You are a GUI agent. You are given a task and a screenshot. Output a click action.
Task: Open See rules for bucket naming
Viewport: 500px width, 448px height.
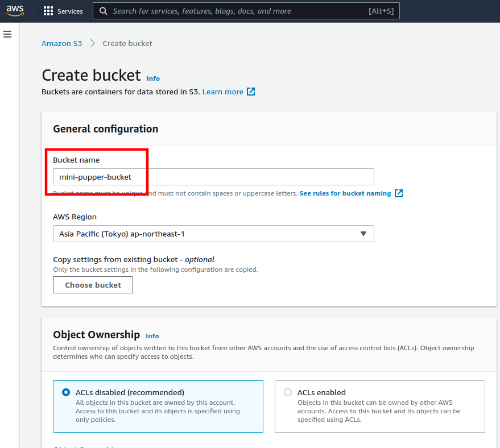[x=345, y=193]
